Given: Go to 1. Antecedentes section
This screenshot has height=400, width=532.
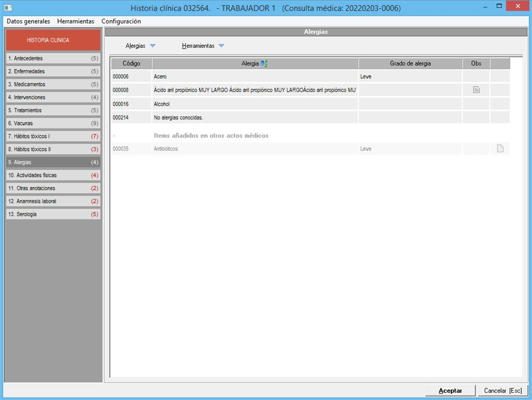Looking at the screenshot, I should 53,58.
